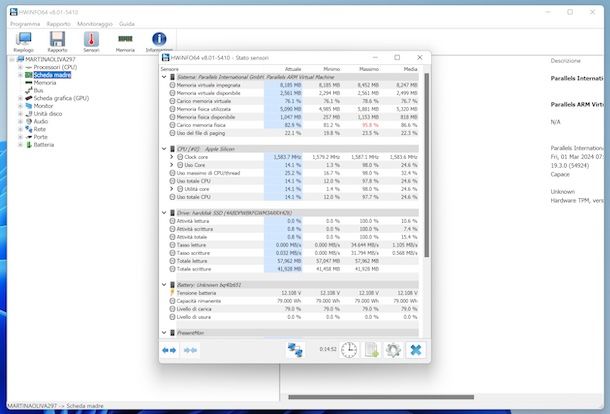Select Rete in the hardware tree

(40, 129)
